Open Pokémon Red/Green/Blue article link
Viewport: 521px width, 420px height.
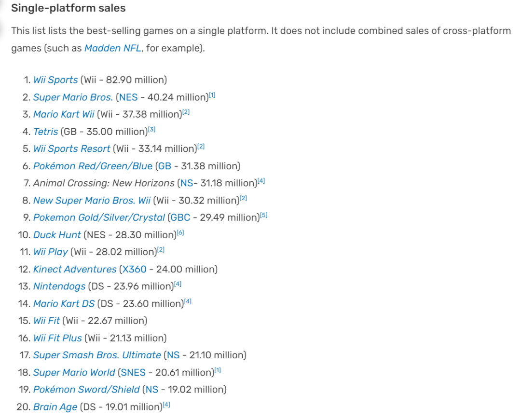[93, 166]
